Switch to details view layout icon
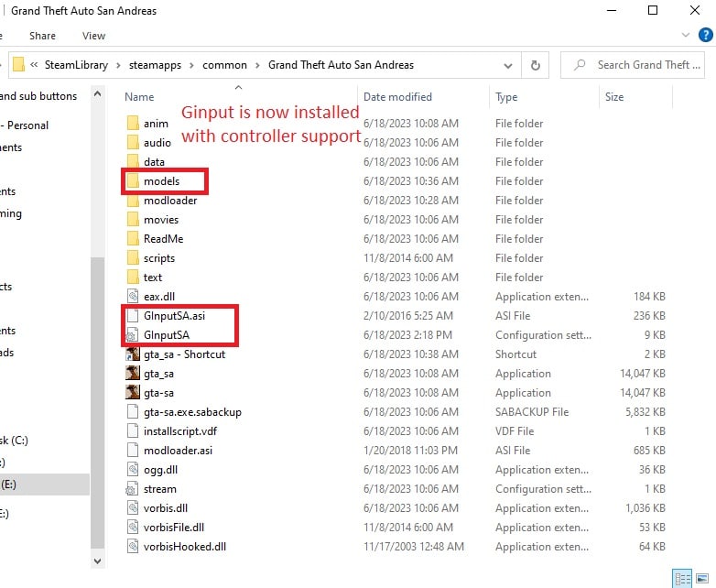 [682, 579]
